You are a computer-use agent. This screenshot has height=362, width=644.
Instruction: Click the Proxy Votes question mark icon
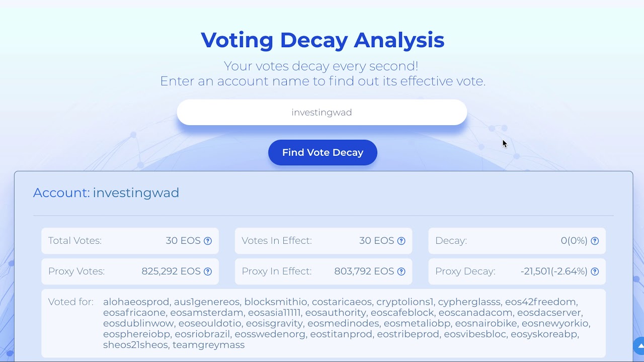pos(208,271)
